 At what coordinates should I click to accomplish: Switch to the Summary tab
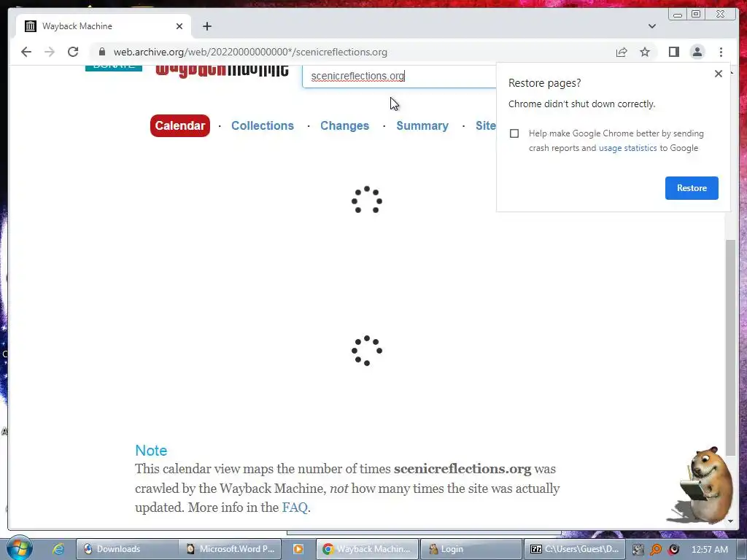pos(422,125)
